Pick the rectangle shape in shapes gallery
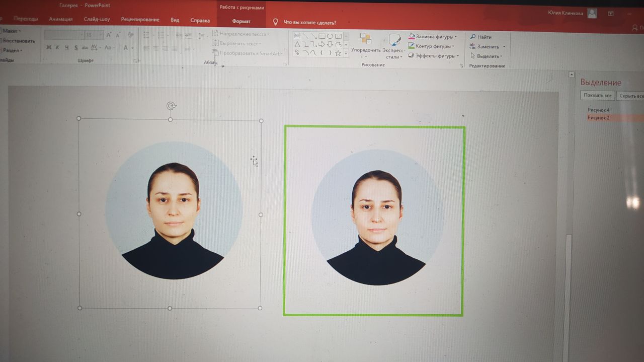 pos(322,36)
